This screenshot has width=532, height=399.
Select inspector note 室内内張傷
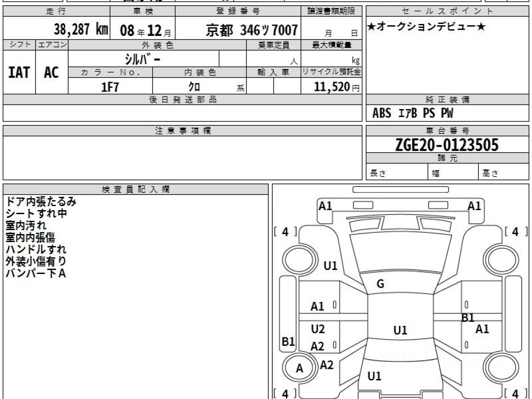(31, 238)
